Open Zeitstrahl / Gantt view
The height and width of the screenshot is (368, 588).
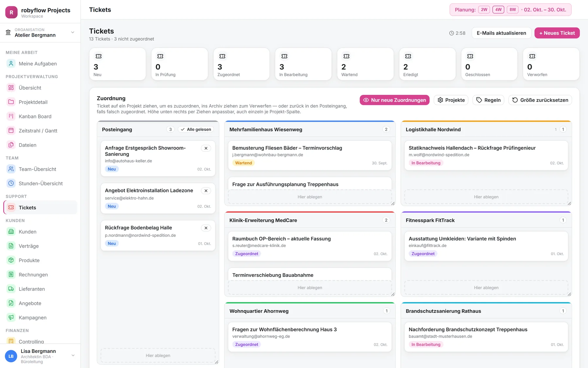(40, 131)
